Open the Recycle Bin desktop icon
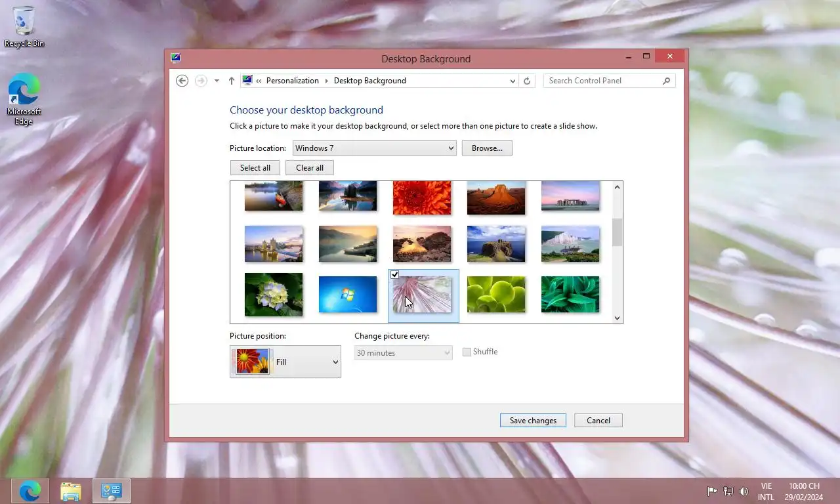Screen dimensions: 840x504 [24, 27]
